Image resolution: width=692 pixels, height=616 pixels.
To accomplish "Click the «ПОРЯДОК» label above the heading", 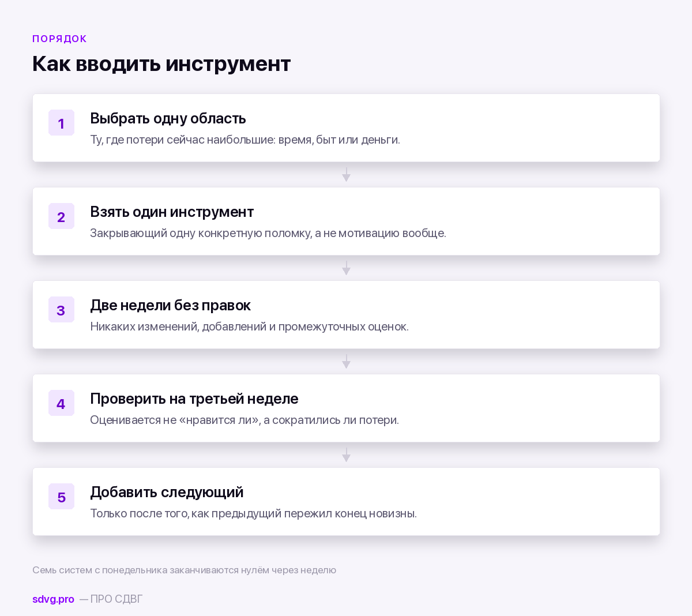I will pyautogui.click(x=59, y=39).
